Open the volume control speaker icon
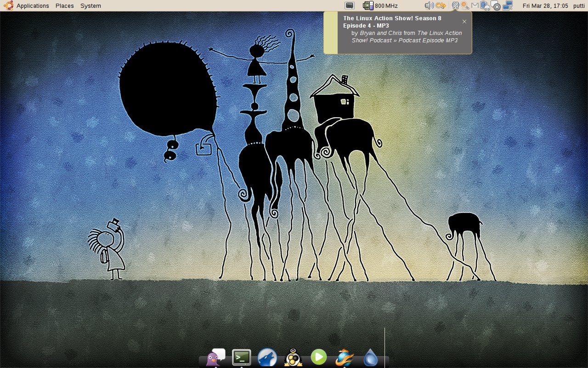 coord(429,6)
